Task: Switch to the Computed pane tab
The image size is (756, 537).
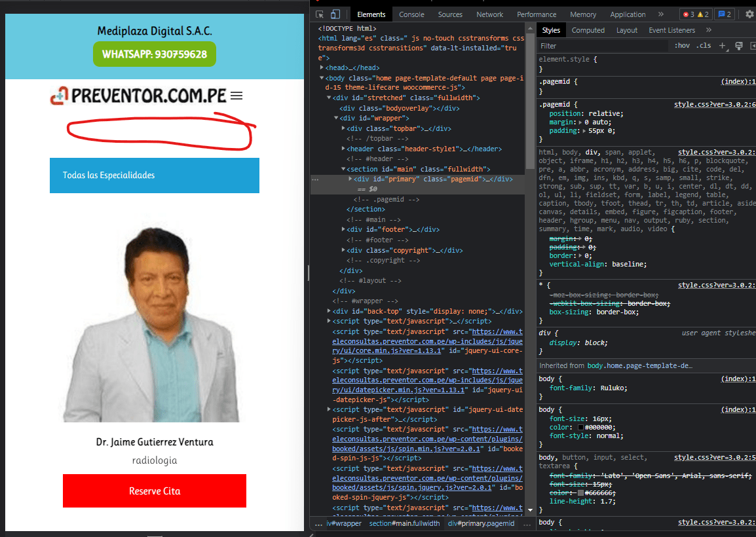Action: point(588,30)
